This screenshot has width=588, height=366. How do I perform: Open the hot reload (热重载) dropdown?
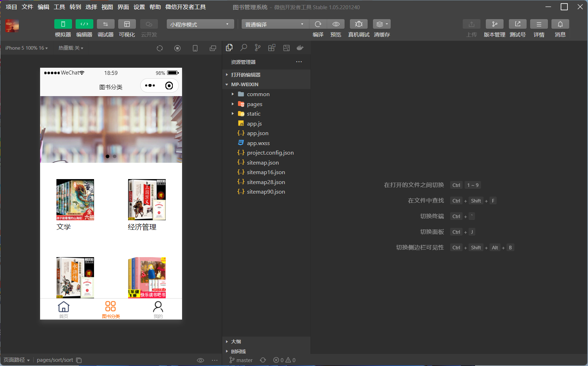point(71,48)
